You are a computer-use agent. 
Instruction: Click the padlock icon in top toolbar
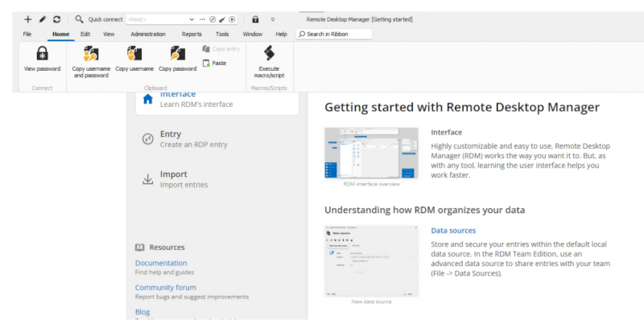coord(255,19)
